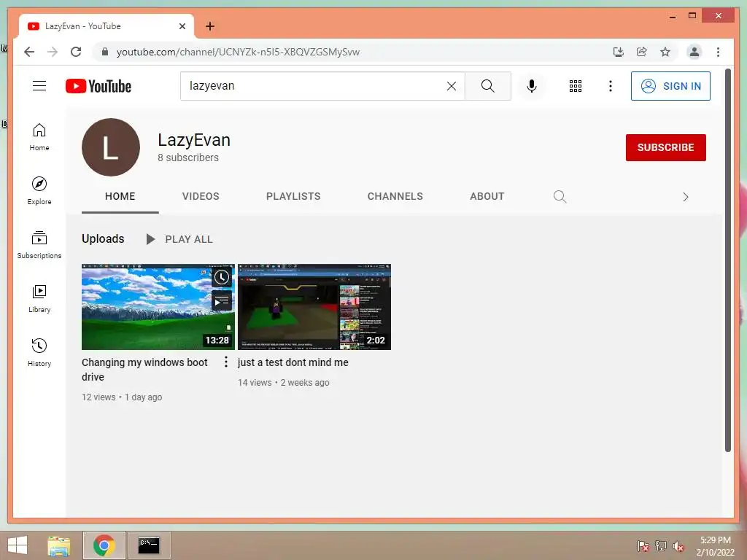This screenshot has height=560, width=747.
Task: Switch to the VIDEOS channel tab
Action: tap(201, 196)
